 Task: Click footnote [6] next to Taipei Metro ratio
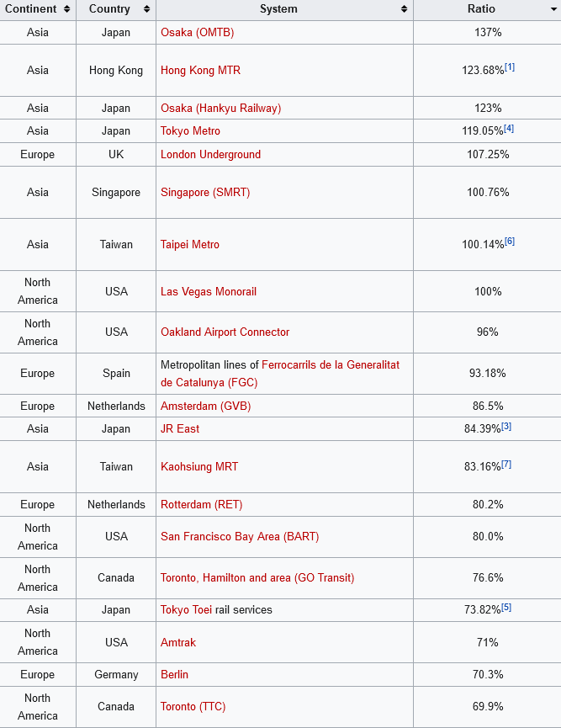tap(510, 242)
